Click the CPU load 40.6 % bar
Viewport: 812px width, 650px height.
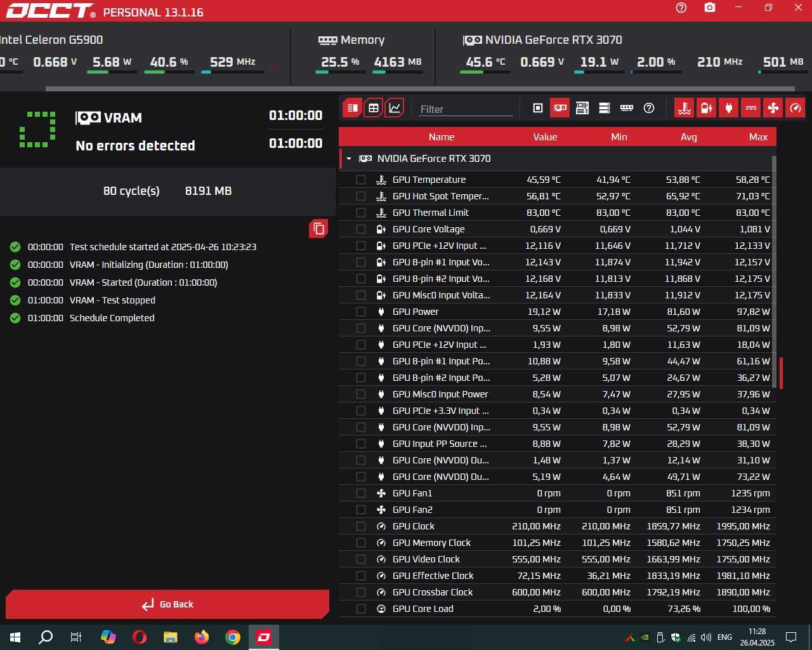pyautogui.click(x=169, y=72)
